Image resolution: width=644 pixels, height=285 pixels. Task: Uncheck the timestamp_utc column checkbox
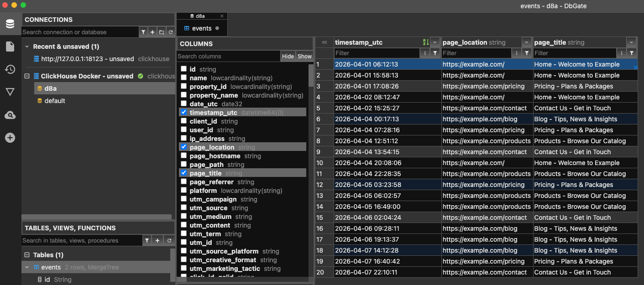(x=183, y=112)
